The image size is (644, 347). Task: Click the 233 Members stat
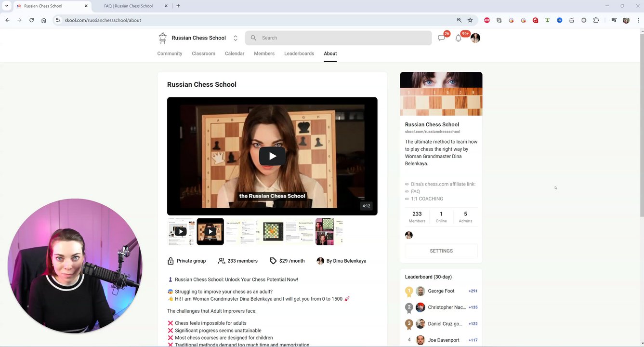pyautogui.click(x=417, y=217)
